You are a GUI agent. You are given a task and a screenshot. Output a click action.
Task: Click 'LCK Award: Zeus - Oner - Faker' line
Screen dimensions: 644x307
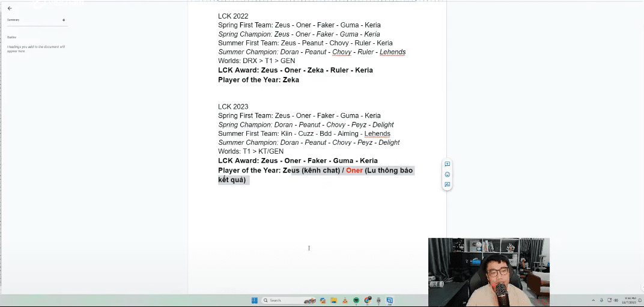(x=298, y=160)
